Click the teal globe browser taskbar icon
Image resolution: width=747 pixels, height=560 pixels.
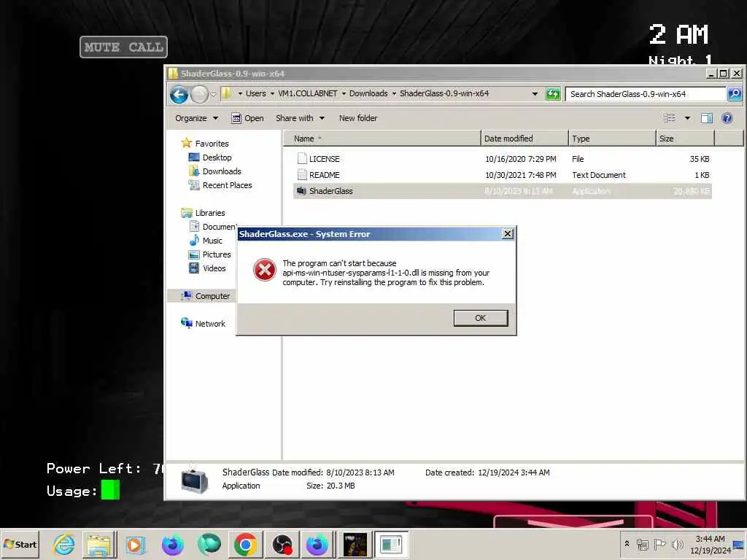point(209,544)
